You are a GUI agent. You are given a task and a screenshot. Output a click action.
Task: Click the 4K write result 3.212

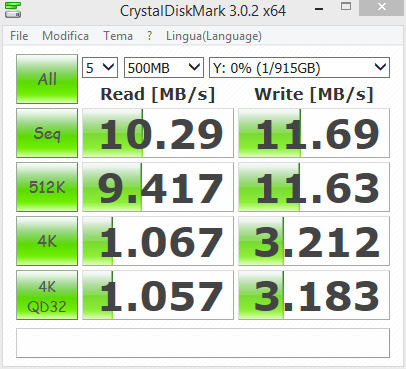pyautogui.click(x=314, y=241)
